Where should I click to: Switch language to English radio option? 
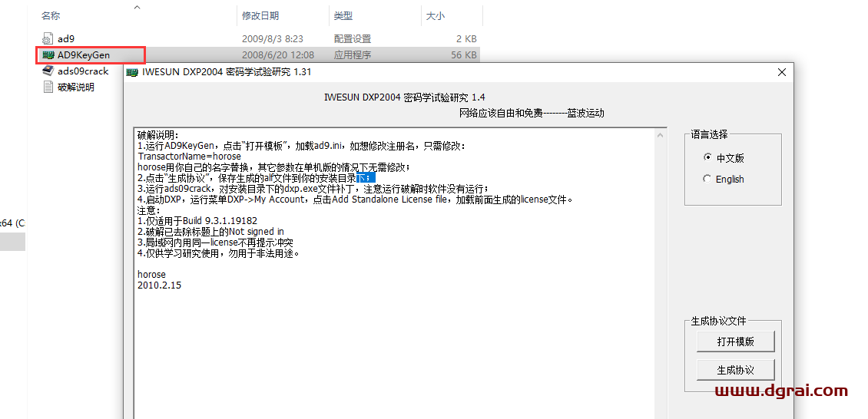tap(707, 179)
